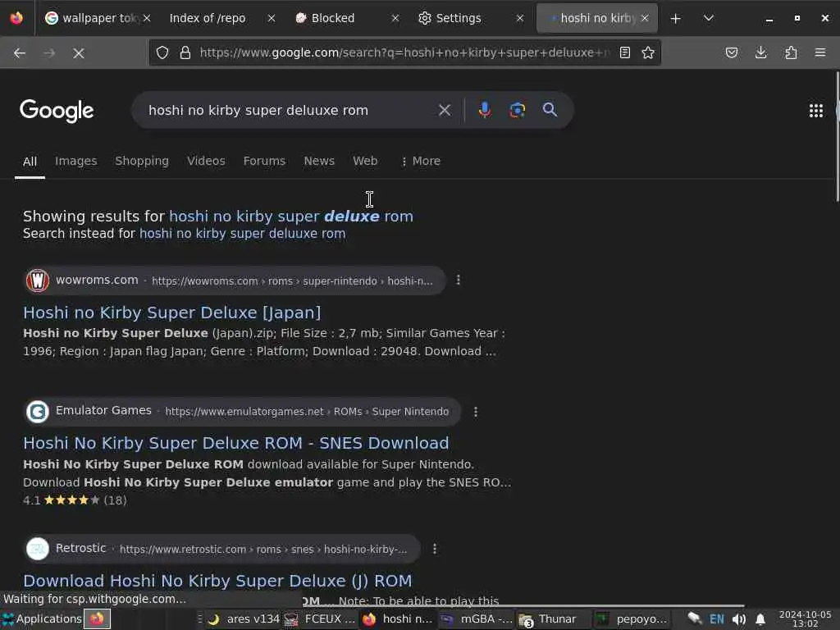Open the volume speaker tray icon
The width and height of the screenshot is (840, 630).
(739, 619)
